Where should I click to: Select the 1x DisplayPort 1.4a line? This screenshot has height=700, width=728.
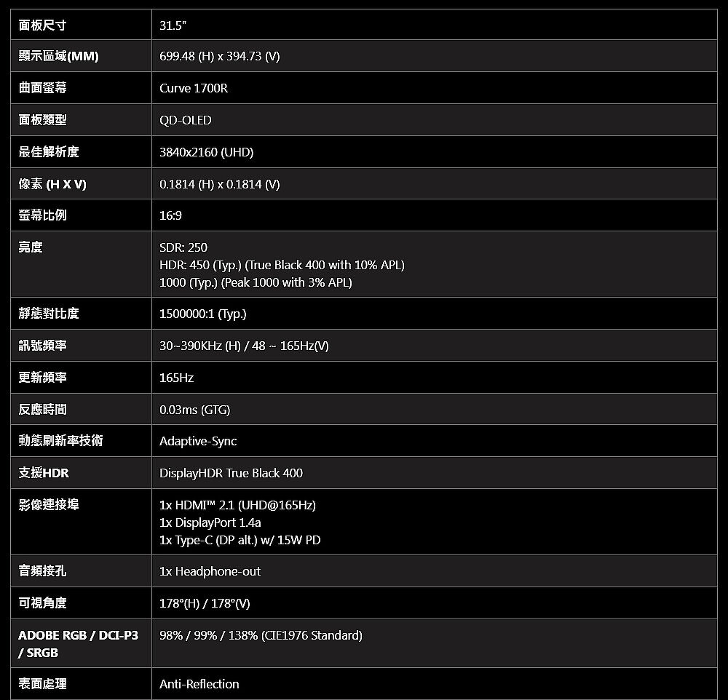(x=210, y=522)
